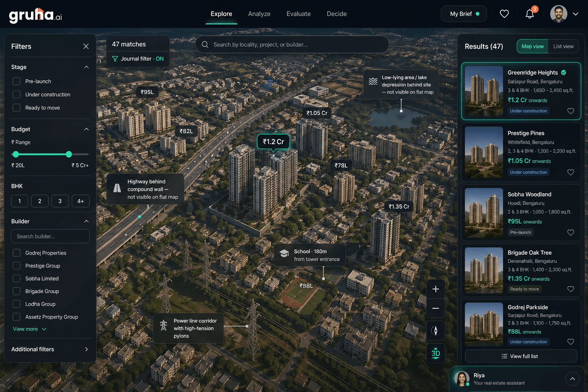Screen dimensions: 588x392
Task: Select 4+ BHK option
Action: (80, 201)
